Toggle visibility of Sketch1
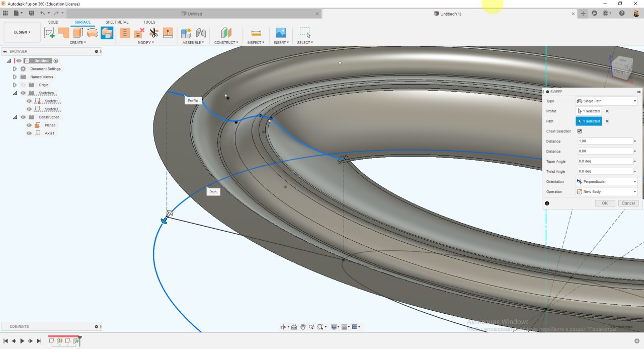 [29, 101]
